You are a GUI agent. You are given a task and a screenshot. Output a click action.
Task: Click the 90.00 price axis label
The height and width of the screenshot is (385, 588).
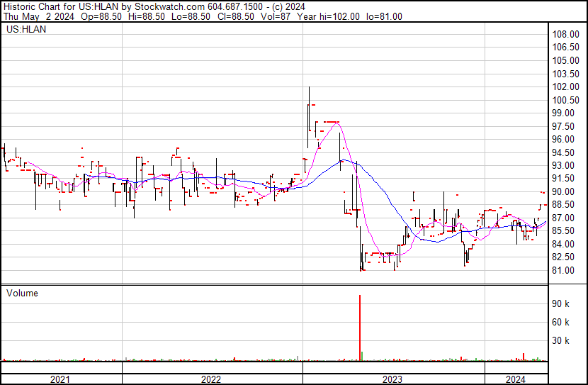click(564, 191)
